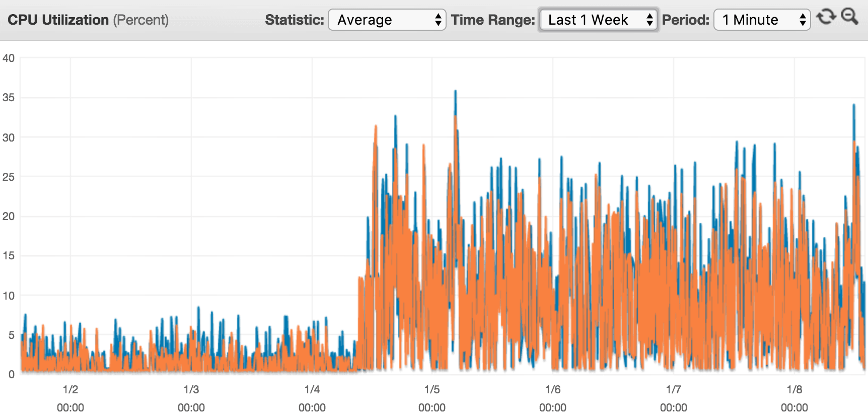The image size is (868, 419).
Task: Click the magnifying glass zoom icon
Action: click(850, 17)
